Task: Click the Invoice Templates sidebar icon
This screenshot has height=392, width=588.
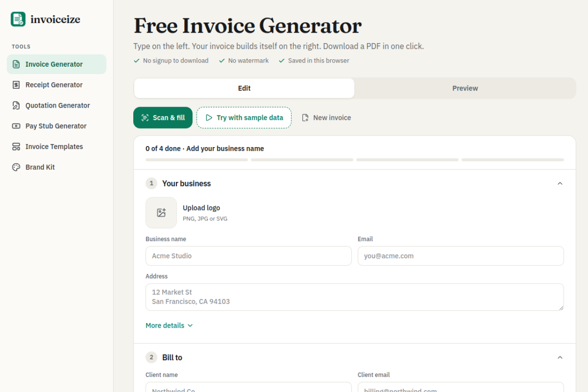Action: coord(16,147)
